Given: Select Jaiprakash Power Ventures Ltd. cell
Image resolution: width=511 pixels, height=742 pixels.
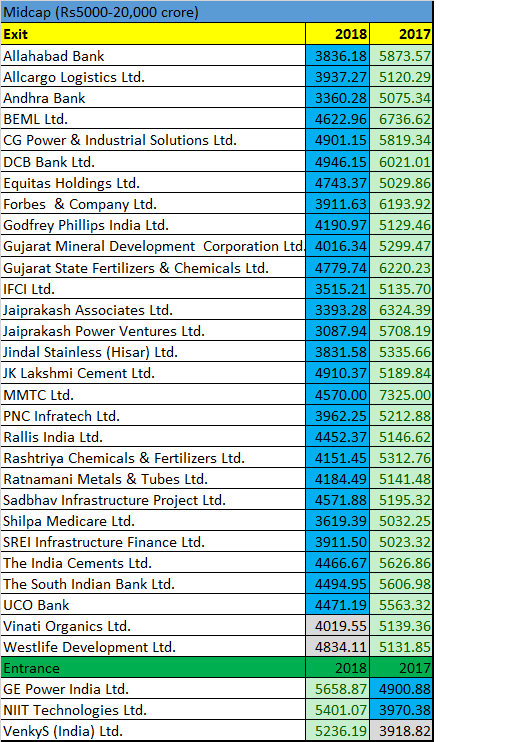Looking at the screenshot, I should [x=153, y=331].
